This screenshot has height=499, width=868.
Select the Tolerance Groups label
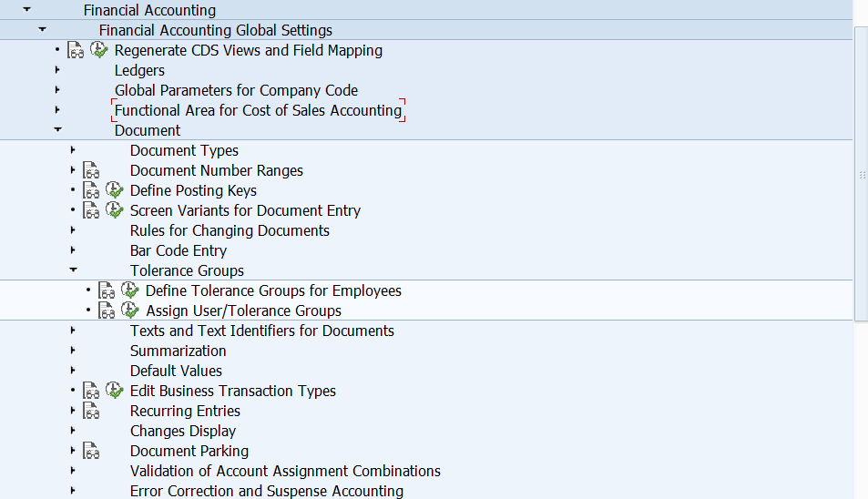click(x=187, y=270)
